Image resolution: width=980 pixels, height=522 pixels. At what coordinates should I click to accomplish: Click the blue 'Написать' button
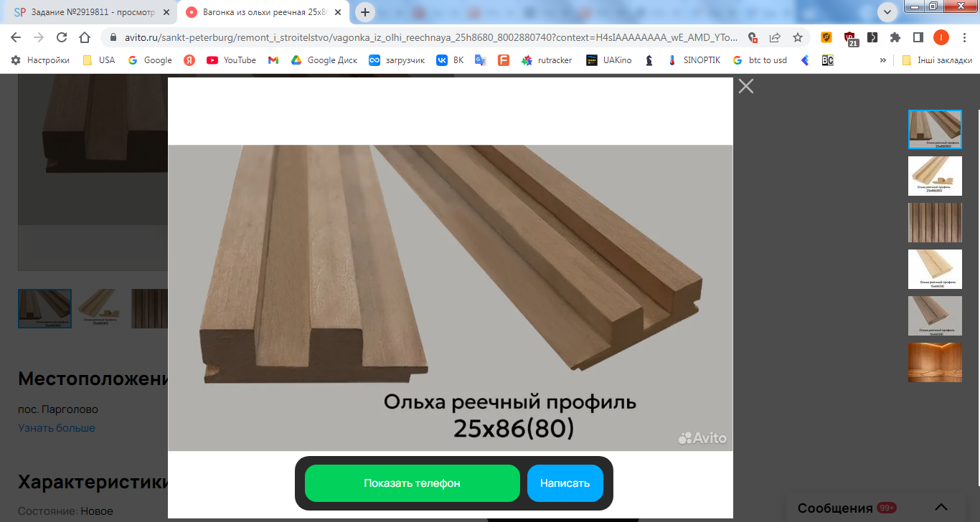tap(565, 483)
